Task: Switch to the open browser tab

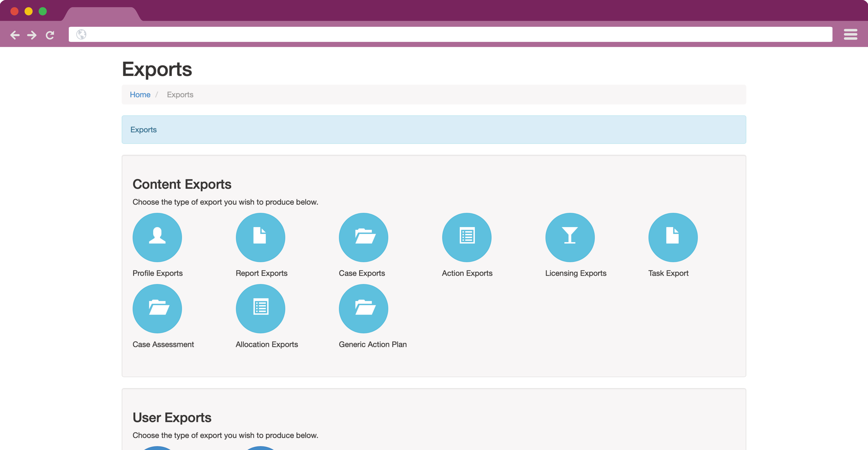Action: click(103, 14)
